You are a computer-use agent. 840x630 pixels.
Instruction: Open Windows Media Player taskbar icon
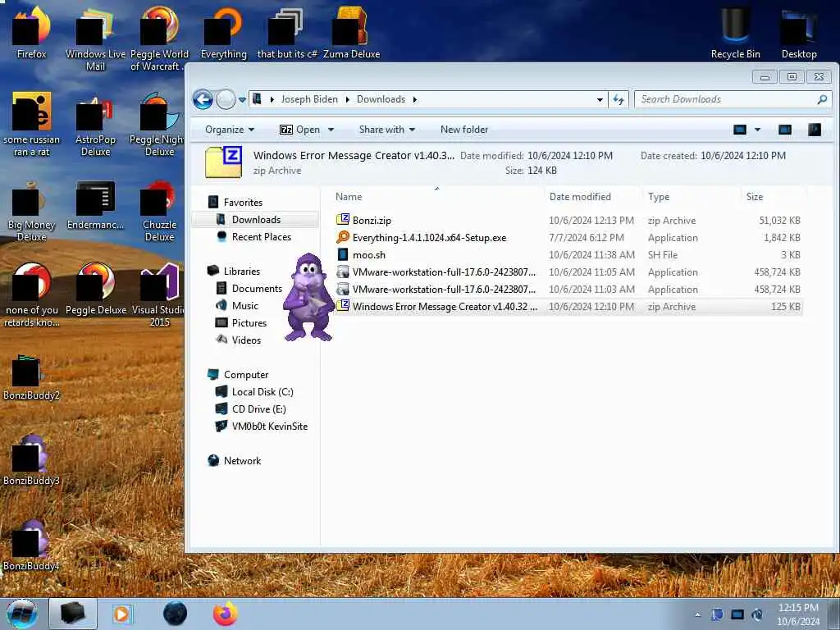(x=121, y=614)
